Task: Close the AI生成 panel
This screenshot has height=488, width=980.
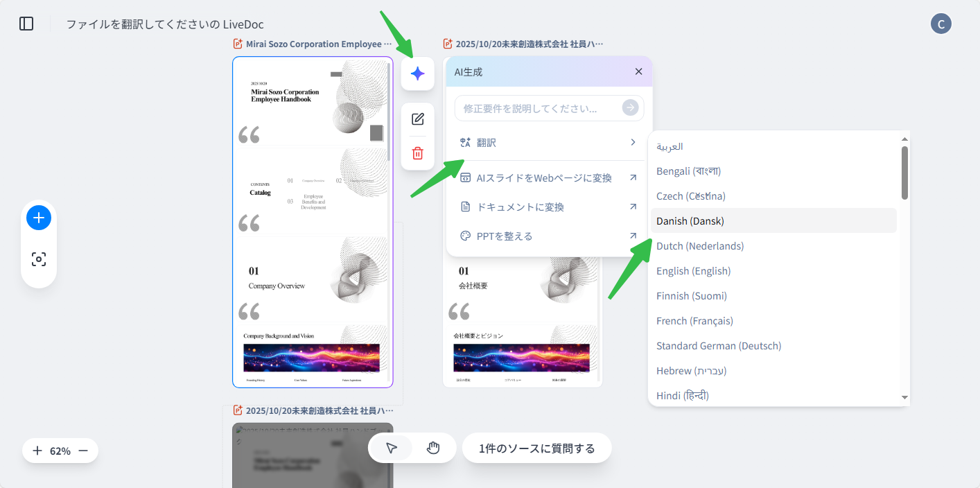Action: (x=638, y=71)
